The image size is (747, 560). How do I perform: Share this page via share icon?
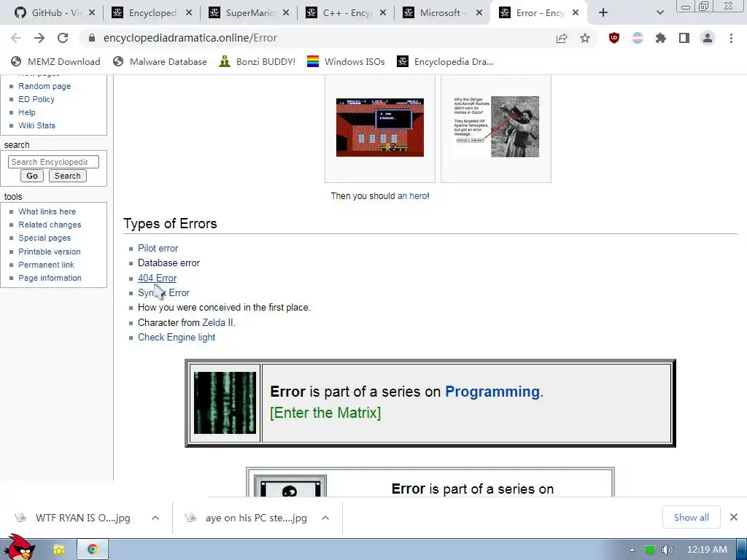coord(562,38)
